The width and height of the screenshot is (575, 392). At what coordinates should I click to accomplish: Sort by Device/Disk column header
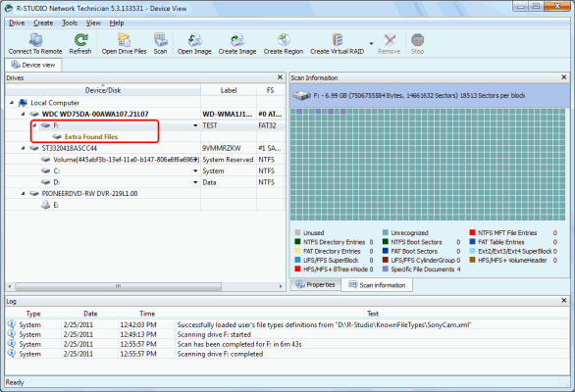(x=103, y=90)
